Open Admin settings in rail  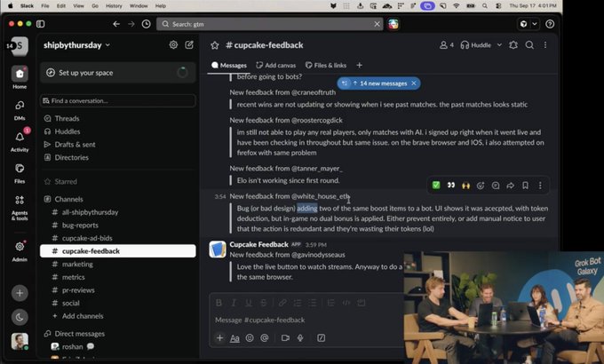click(20, 250)
